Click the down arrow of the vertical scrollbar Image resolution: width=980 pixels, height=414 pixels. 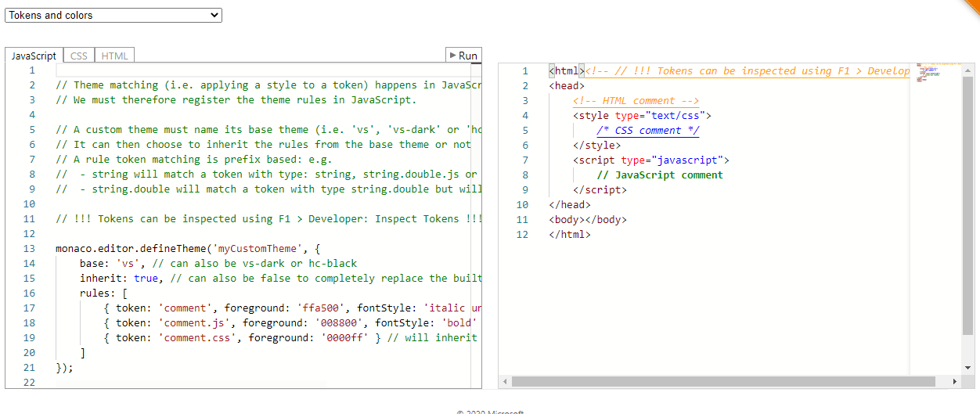[967, 367]
